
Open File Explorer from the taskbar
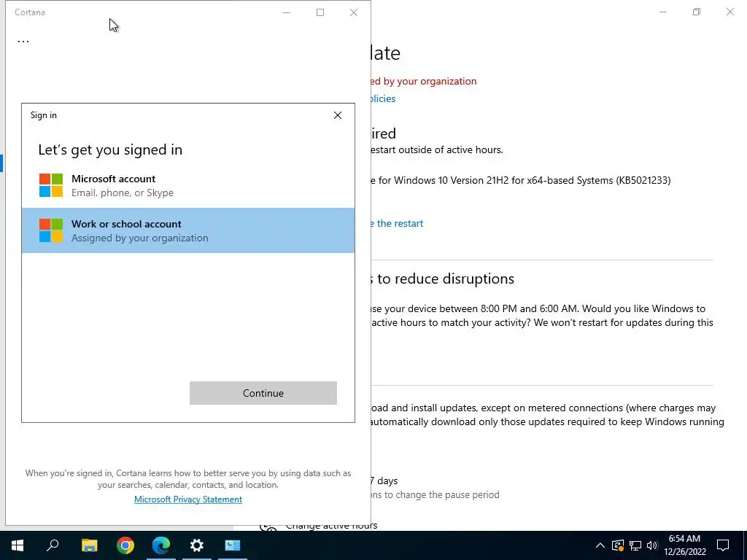click(x=89, y=545)
